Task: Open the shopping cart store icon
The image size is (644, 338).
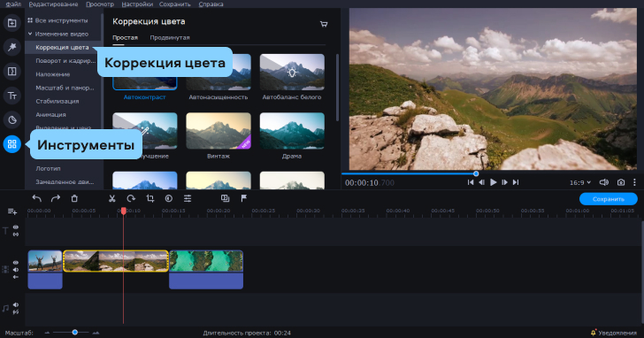Action: (x=324, y=24)
